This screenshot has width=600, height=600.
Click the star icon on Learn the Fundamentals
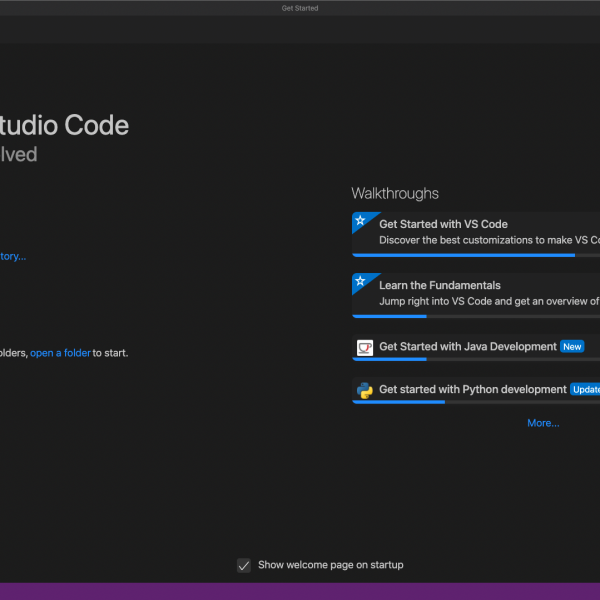(x=359, y=281)
